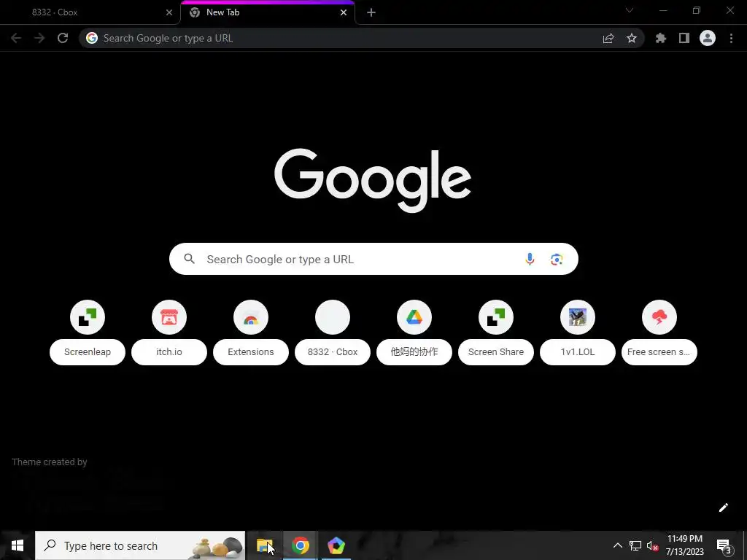Screen dimensions: 747x560
Task: Click the Google search box on the page
Action: 373,259
